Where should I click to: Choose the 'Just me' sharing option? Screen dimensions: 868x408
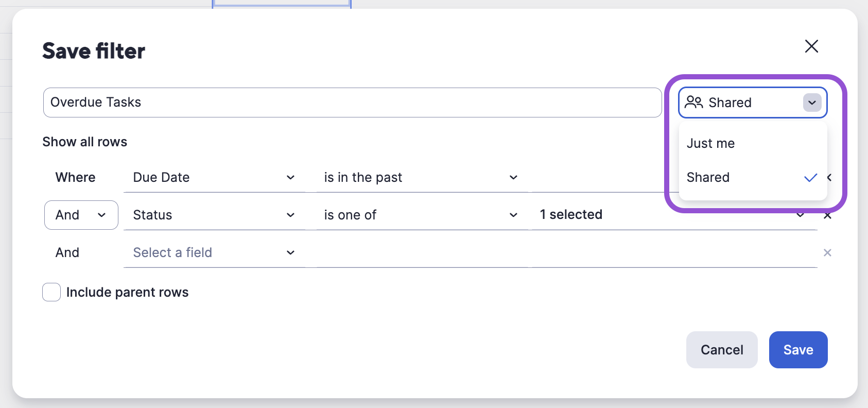[710, 143]
